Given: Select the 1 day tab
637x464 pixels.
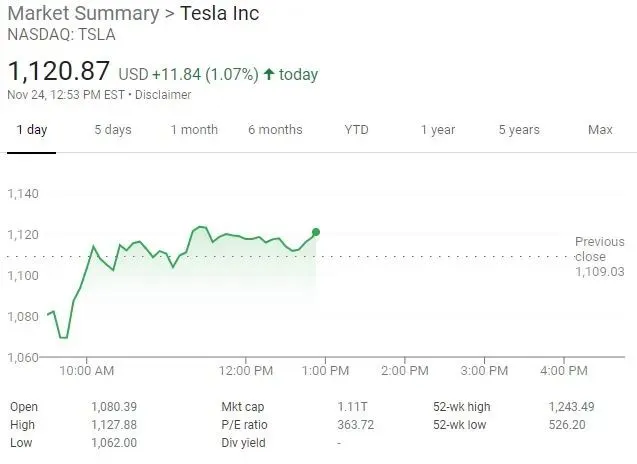Looking at the screenshot, I should [32, 130].
